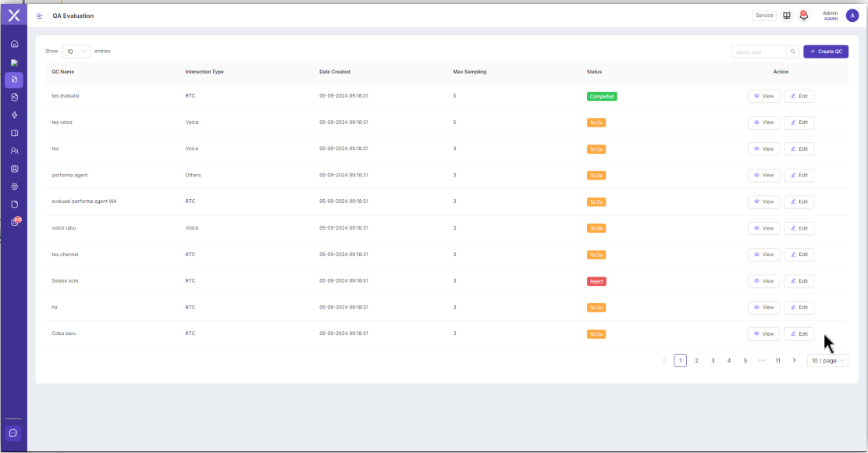View the tes voice row
The image size is (868, 453).
pos(764,123)
